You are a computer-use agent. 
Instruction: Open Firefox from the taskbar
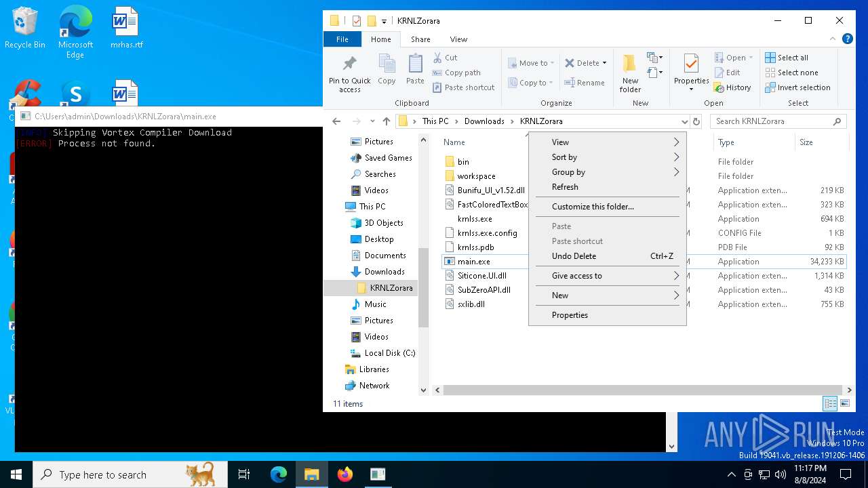click(x=345, y=474)
